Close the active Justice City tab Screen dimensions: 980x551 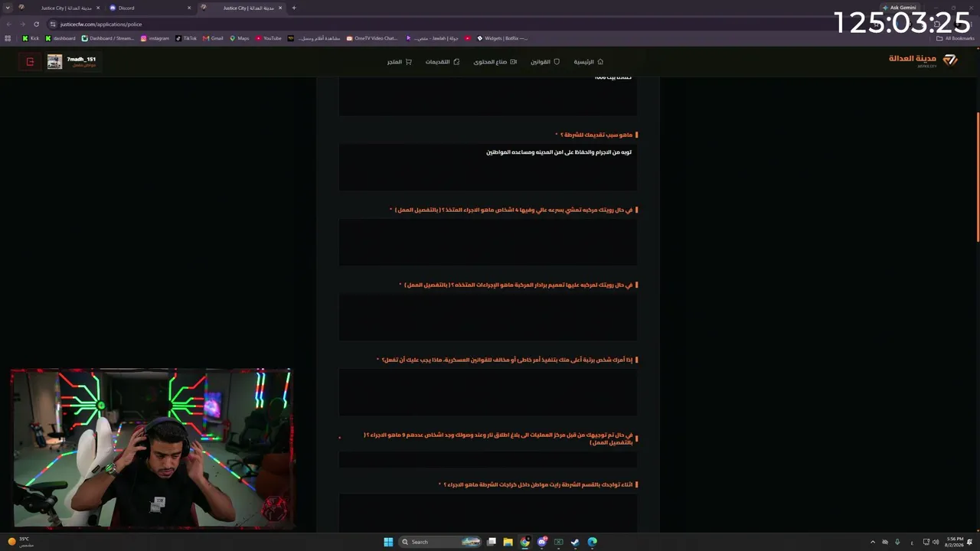[x=280, y=8]
